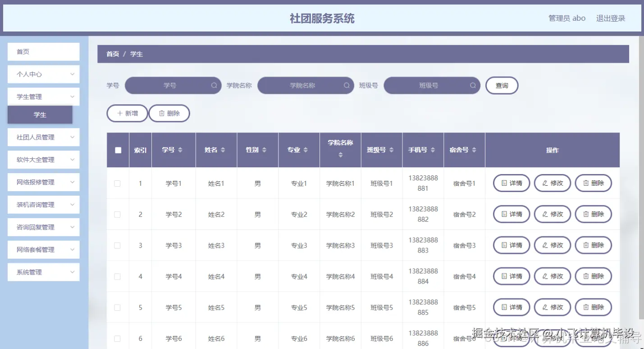Sort table by 手机号 column arrows
This screenshot has width=644, height=349.
(x=433, y=150)
